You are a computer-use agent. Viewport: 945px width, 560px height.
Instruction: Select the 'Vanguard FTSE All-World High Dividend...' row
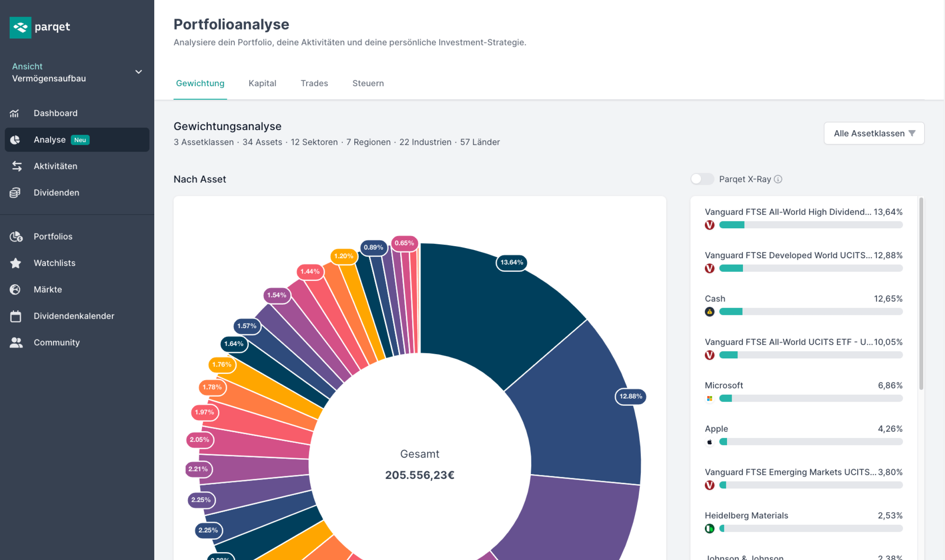coord(804,218)
